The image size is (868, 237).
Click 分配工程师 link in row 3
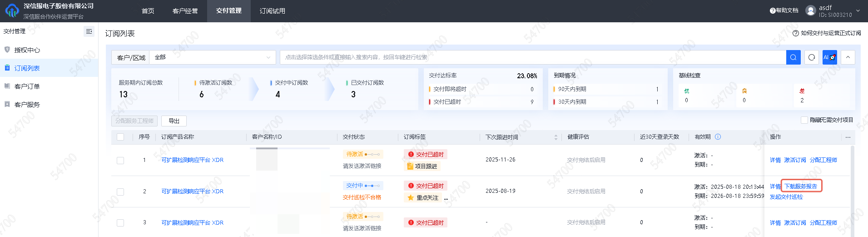pos(823,223)
